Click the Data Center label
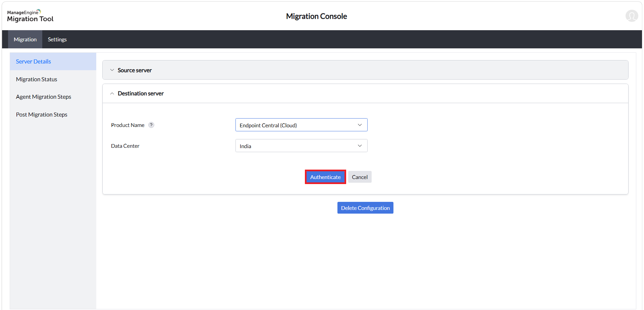Screen dimensions: 644x310 (125, 146)
